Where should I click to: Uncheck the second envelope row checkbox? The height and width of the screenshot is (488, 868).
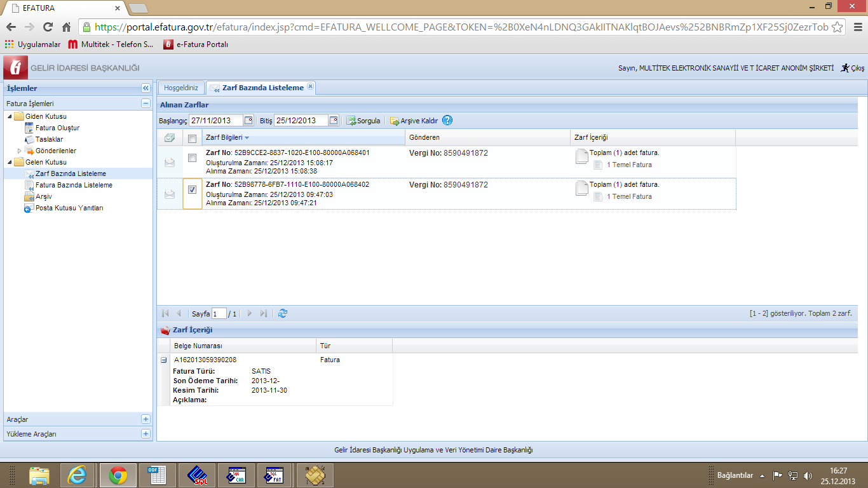click(192, 189)
